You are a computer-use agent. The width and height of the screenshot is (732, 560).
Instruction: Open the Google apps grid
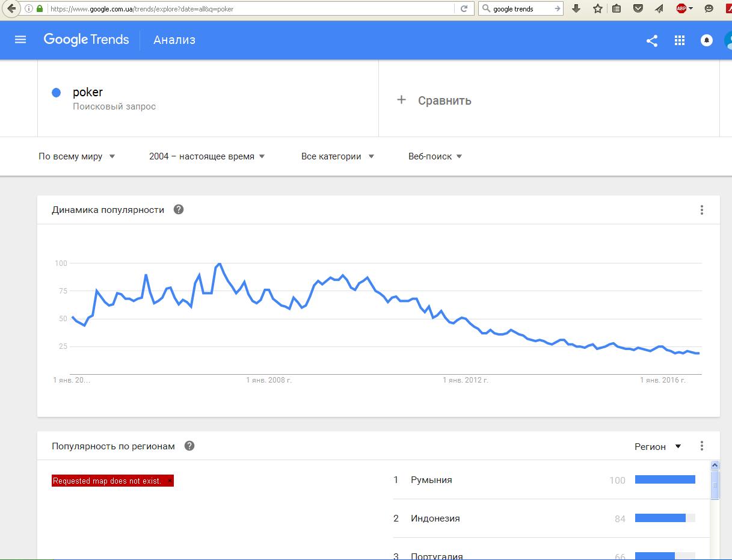point(680,40)
